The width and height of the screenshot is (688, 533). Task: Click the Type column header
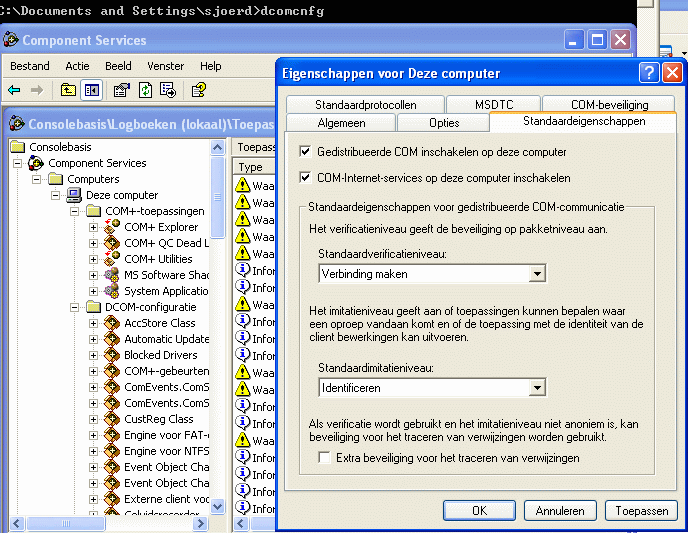pos(254,167)
